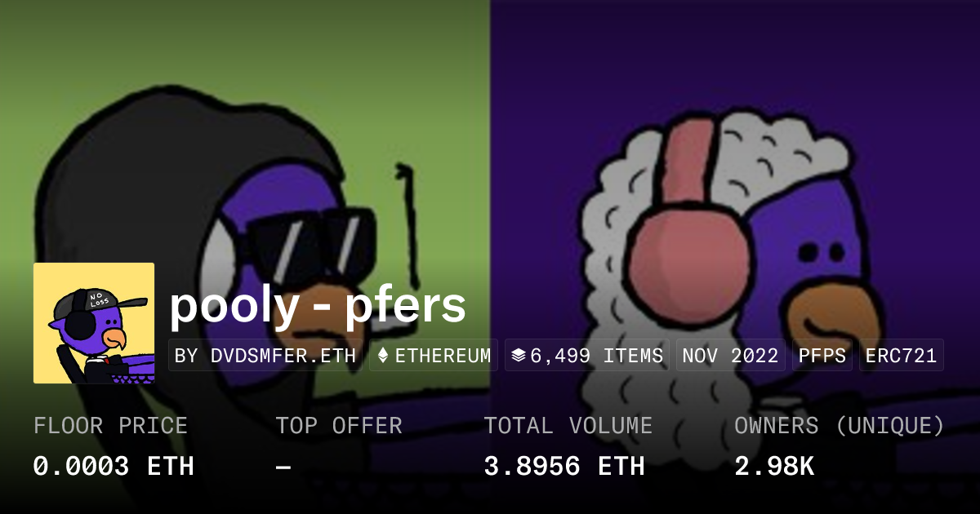Click the pooly collection avatar thumbnail
The image size is (980, 514).
click(x=94, y=323)
